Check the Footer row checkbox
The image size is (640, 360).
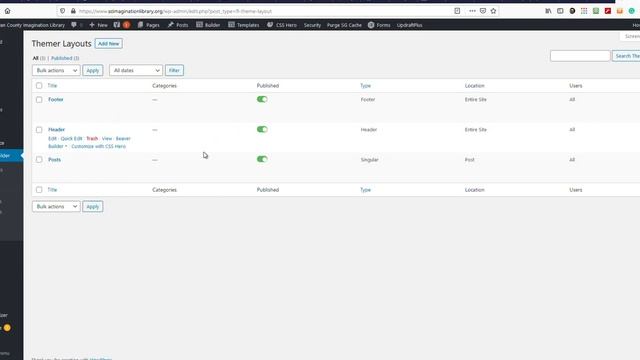click(x=39, y=100)
